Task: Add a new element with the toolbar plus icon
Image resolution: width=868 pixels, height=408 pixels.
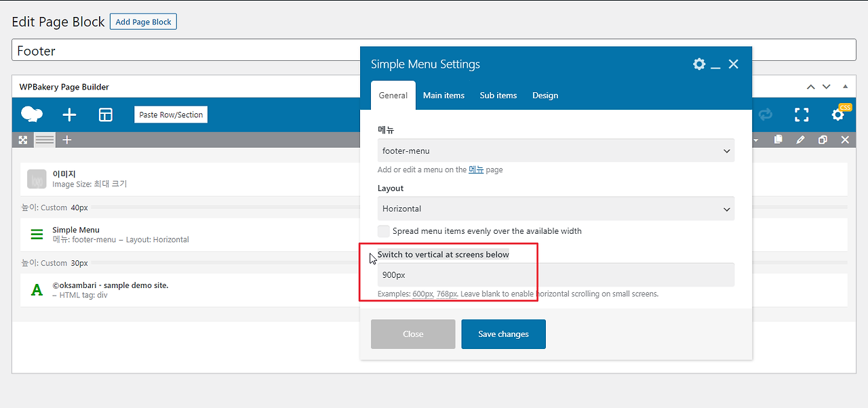Action: click(x=69, y=115)
